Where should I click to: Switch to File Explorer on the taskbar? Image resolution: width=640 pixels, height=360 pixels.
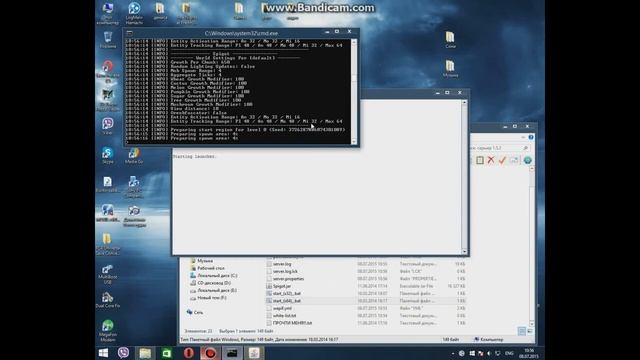coord(145,353)
